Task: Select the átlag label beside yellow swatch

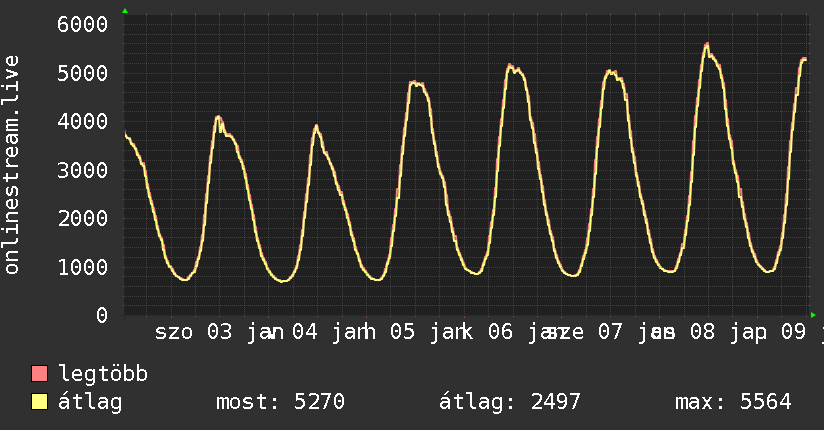Action: (x=90, y=403)
